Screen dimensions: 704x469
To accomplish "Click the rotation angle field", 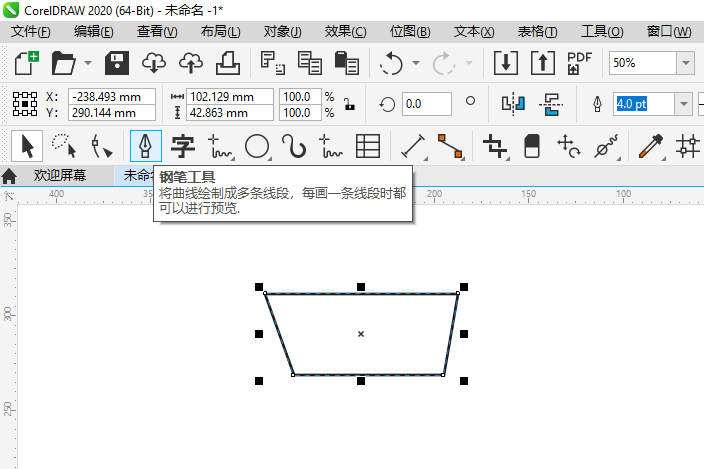I will [x=427, y=104].
